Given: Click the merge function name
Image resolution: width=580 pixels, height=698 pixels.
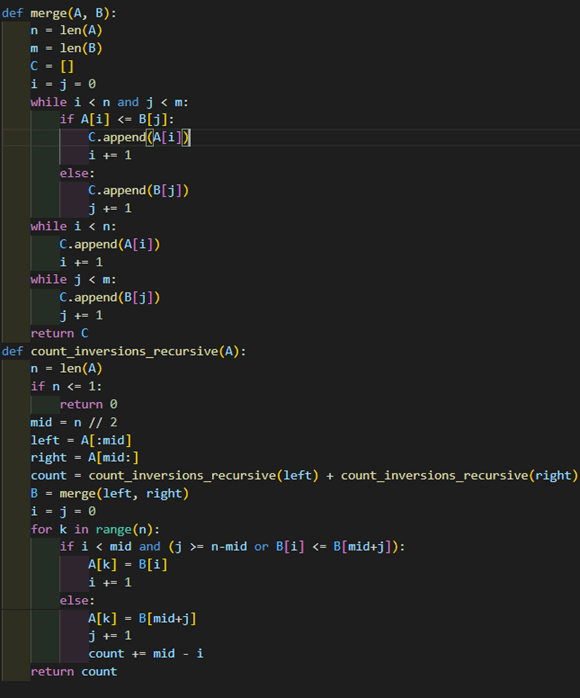Looking at the screenshot, I should (x=49, y=13).
